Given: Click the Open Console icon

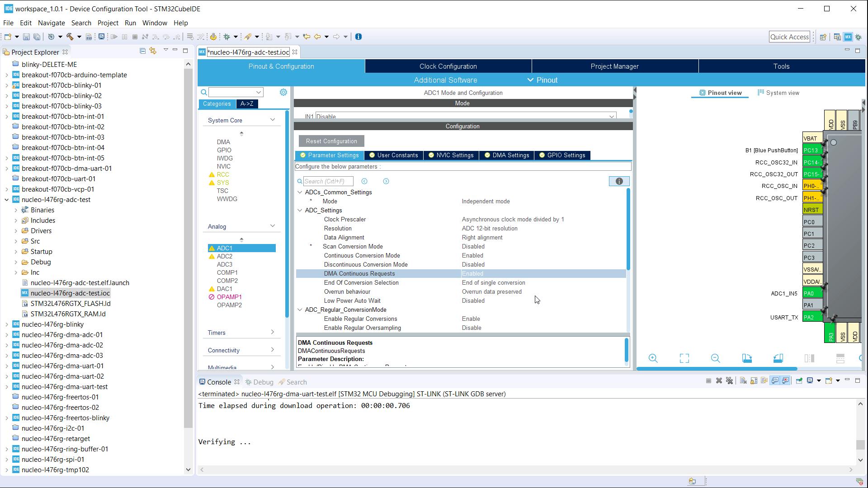Looking at the screenshot, I should click(829, 380).
